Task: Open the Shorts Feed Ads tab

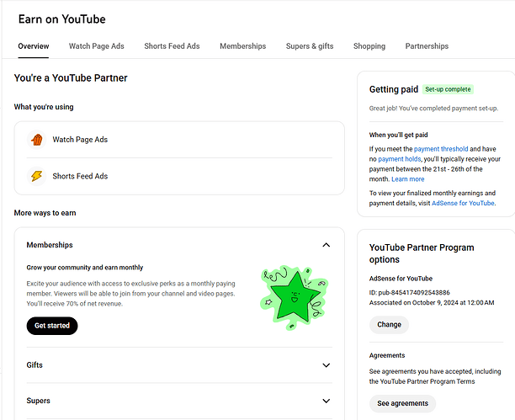Action: (x=172, y=46)
